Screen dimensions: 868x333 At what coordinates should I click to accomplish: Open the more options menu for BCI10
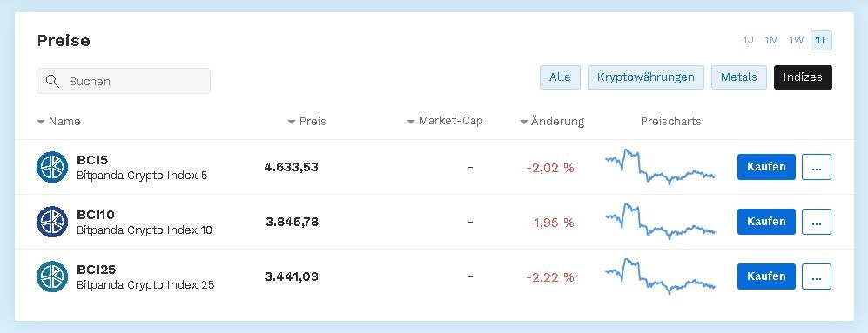click(x=817, y=222)
